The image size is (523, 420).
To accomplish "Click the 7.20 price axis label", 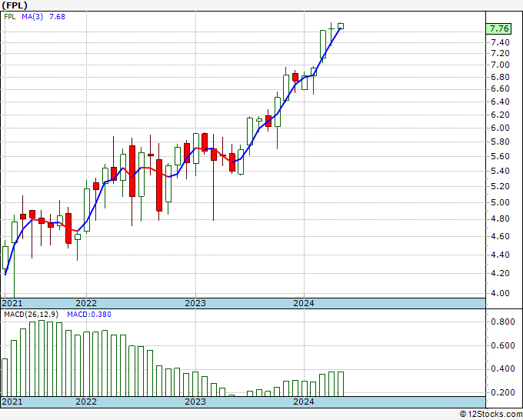I will 500,53.
